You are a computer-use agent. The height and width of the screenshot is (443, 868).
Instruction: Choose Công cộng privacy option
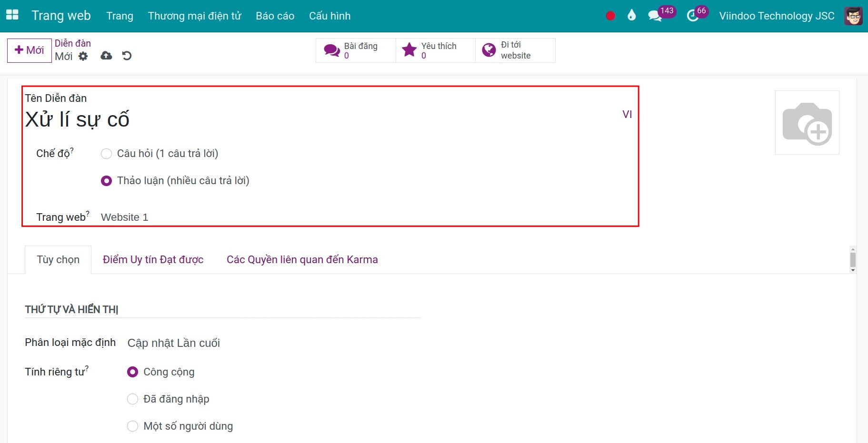[133, 372]
